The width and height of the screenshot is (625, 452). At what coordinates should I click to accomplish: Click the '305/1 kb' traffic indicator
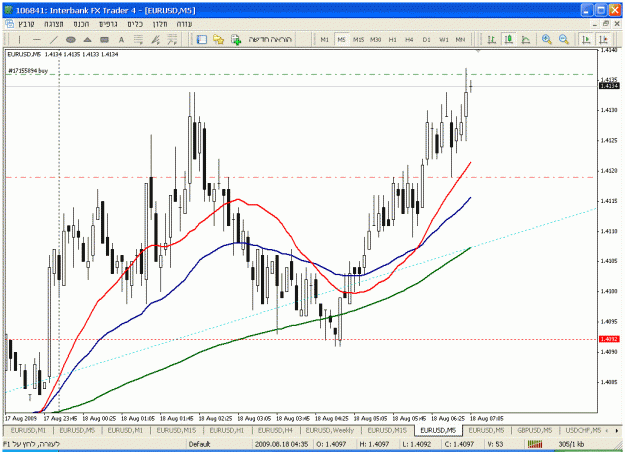click(571, 444)
